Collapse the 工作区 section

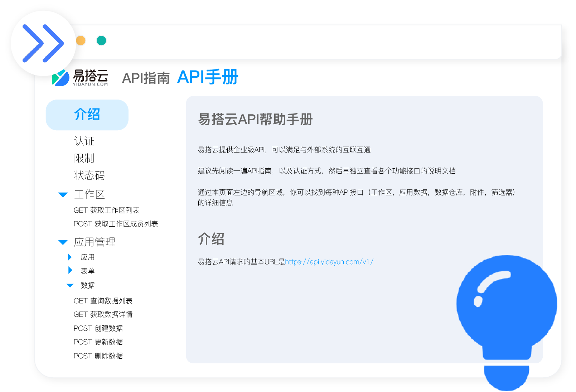point(63,195)
